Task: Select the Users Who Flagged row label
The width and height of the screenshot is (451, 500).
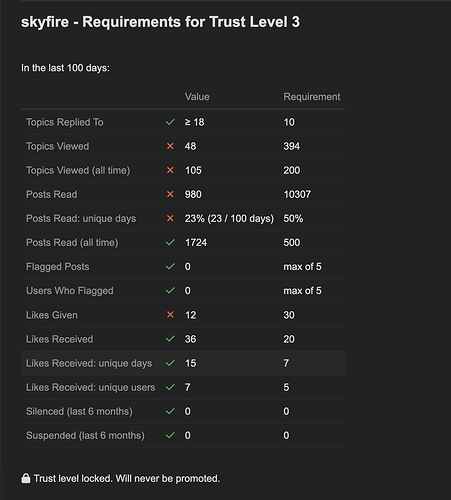Action: tap(70, 291)
